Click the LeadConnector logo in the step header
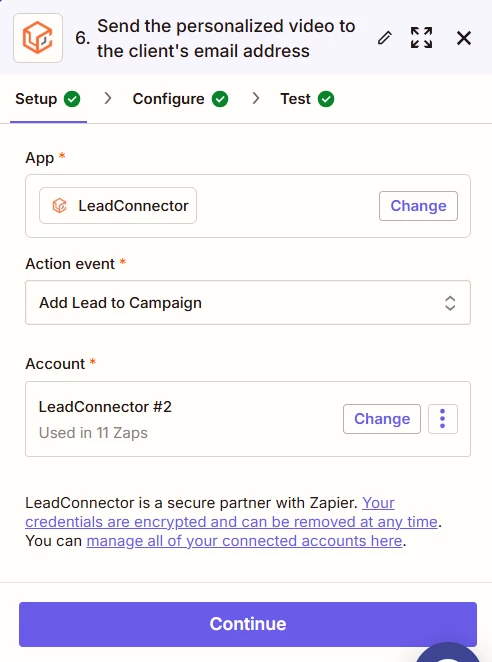This screenshot has width=492, height=662. click(x=38, y=38)
